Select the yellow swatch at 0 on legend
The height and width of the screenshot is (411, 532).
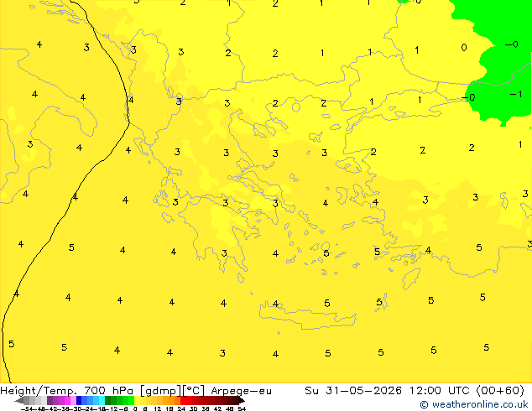point(137,400)
